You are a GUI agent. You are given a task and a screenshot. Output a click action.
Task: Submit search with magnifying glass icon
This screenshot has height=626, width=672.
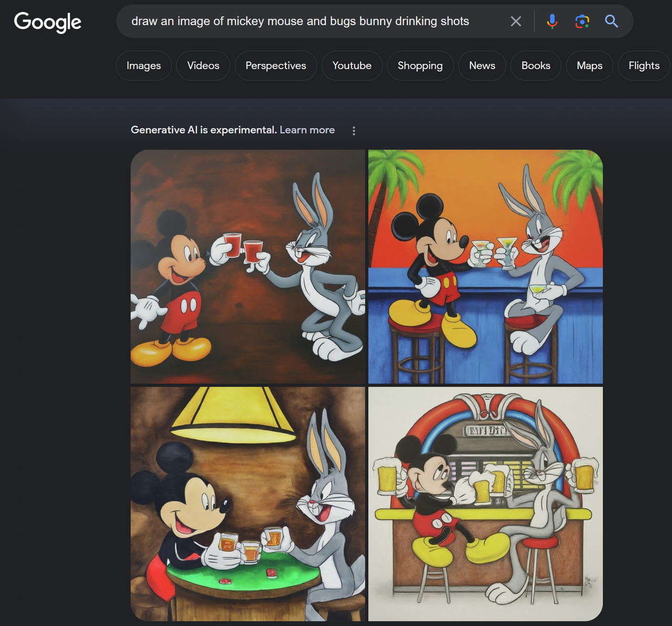click(x=612, y=22)
